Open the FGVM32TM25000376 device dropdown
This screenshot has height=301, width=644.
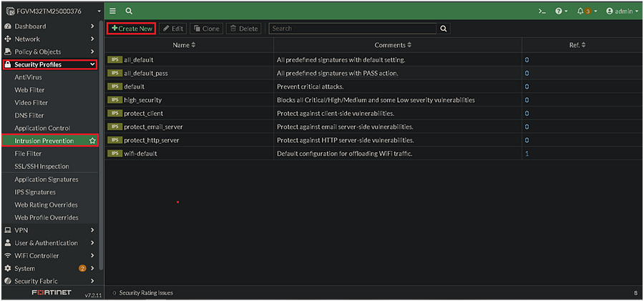(x=52, y=11)
